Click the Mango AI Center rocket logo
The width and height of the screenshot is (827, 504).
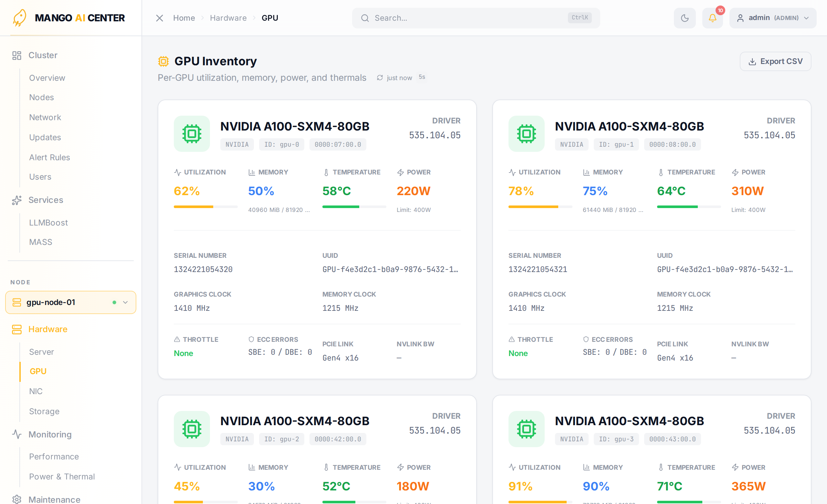pos(19,18)
